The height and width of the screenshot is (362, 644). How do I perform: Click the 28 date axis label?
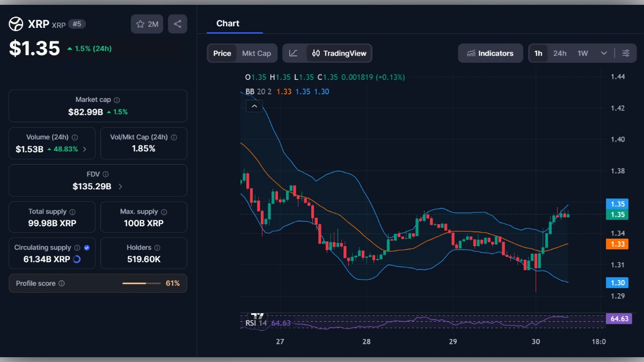coord(367,342)
